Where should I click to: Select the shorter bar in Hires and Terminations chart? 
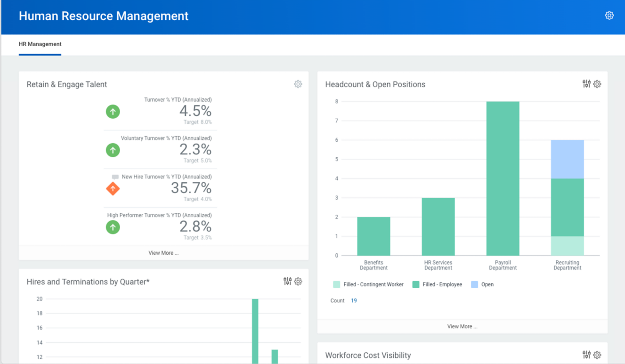(275, 357)
